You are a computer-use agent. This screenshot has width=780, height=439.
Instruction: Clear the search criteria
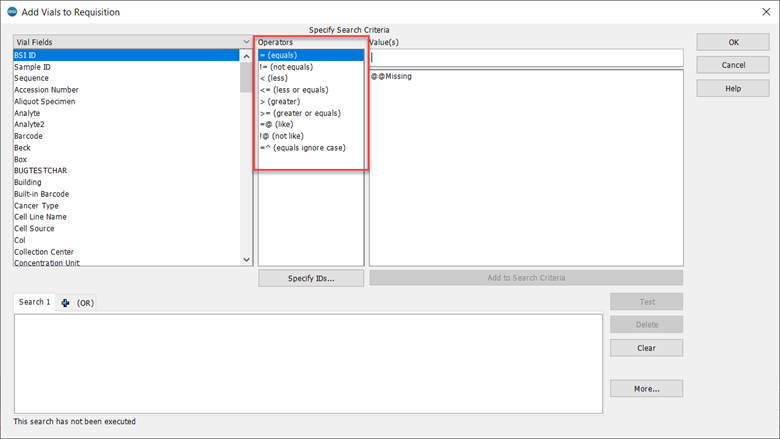click(647, 348)
